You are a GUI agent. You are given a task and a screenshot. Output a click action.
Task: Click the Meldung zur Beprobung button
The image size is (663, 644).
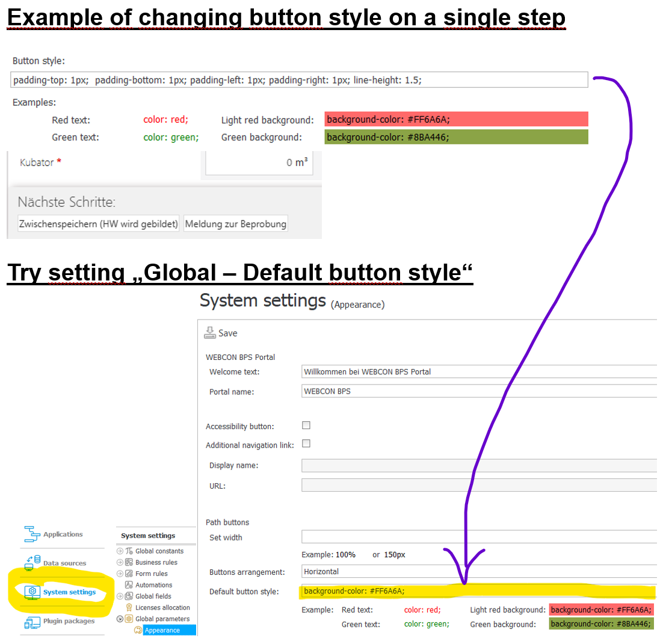click(x=235, y=223)
